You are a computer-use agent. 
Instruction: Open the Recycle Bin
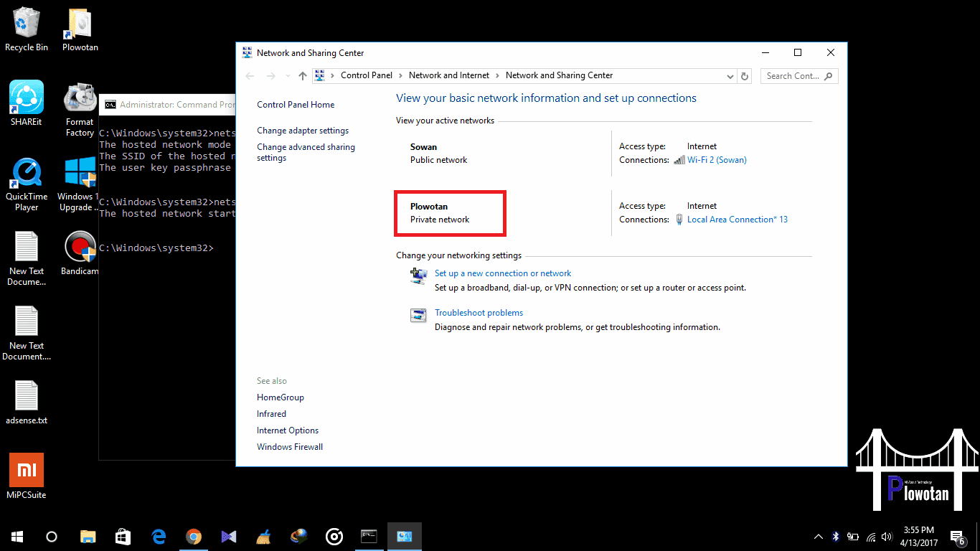click(x=26, y=22)
